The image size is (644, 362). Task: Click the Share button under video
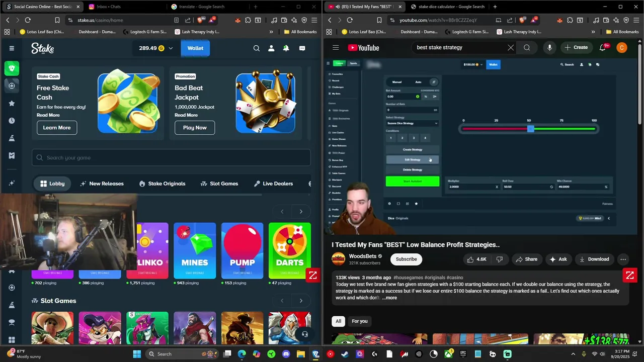[x=525, y=259]
